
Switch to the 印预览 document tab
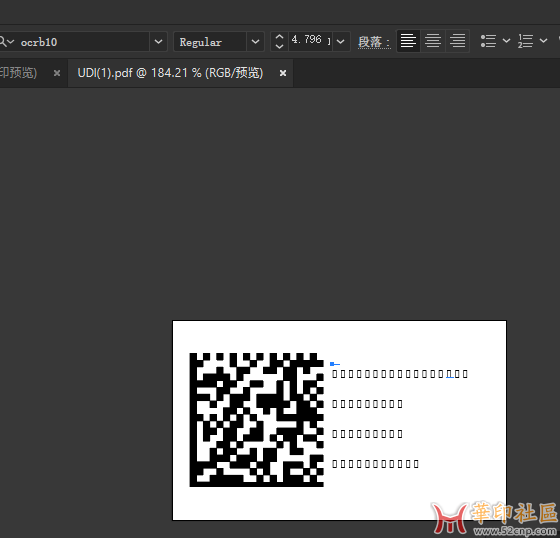pyautogui.click(x=19, y=73)
